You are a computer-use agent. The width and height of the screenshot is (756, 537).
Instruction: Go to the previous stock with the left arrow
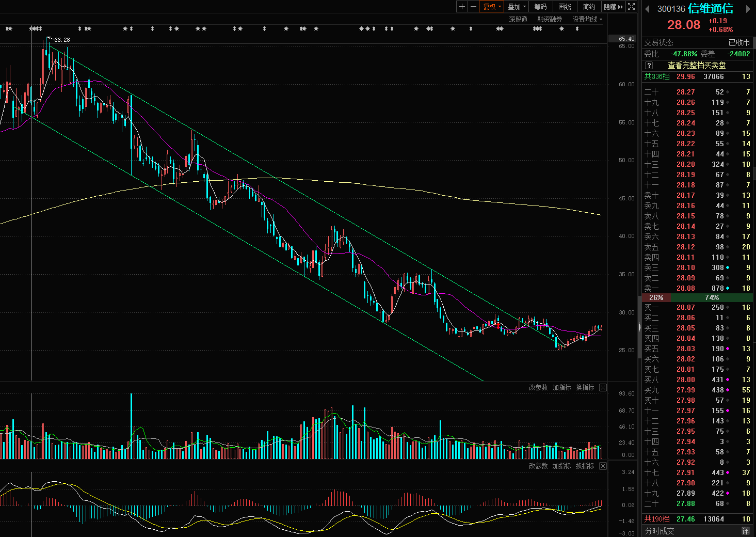point(647,9)
